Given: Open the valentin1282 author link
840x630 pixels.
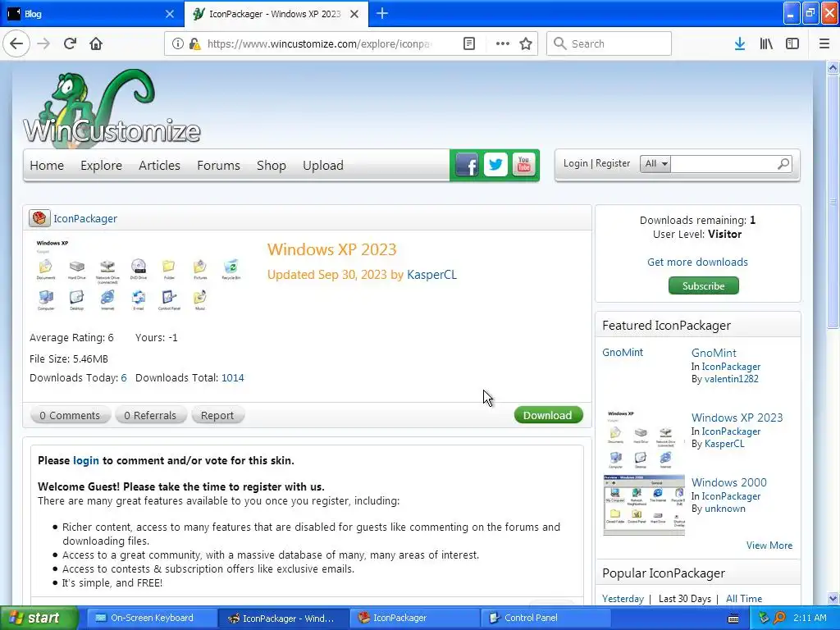Looking at the screenshot, I should pos(731,379).
